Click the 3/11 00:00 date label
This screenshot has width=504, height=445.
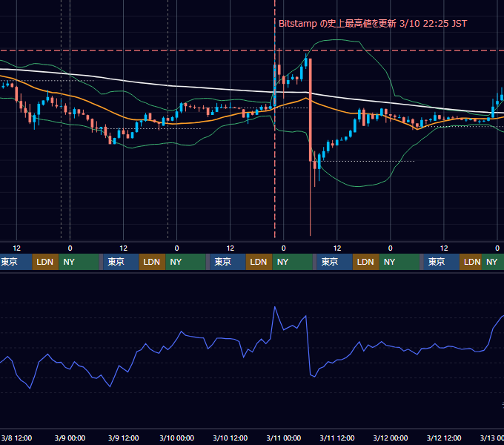(283, 438)
